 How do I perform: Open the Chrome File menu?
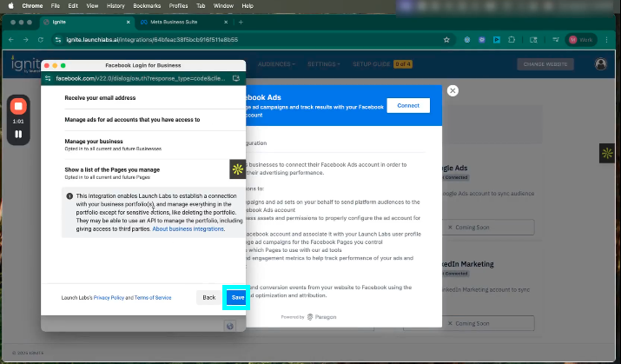[x=55, y=5]
